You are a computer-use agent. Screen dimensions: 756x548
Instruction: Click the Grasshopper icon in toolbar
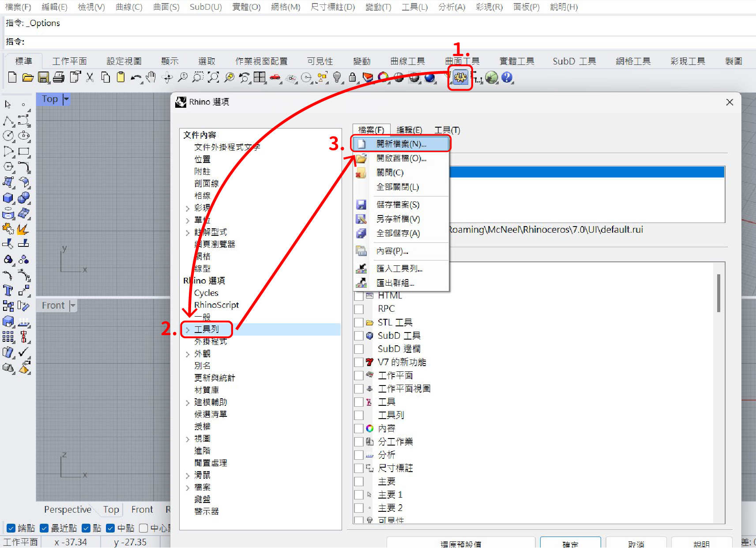pyautogui.click(x=492, y=78)
